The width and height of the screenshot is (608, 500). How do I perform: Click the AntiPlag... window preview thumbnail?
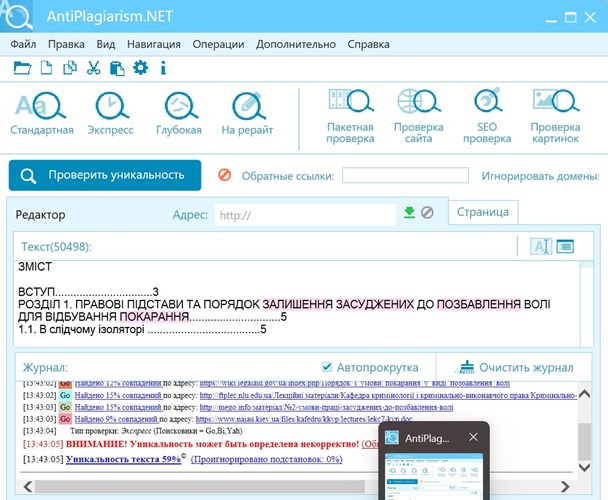[434, 477]
